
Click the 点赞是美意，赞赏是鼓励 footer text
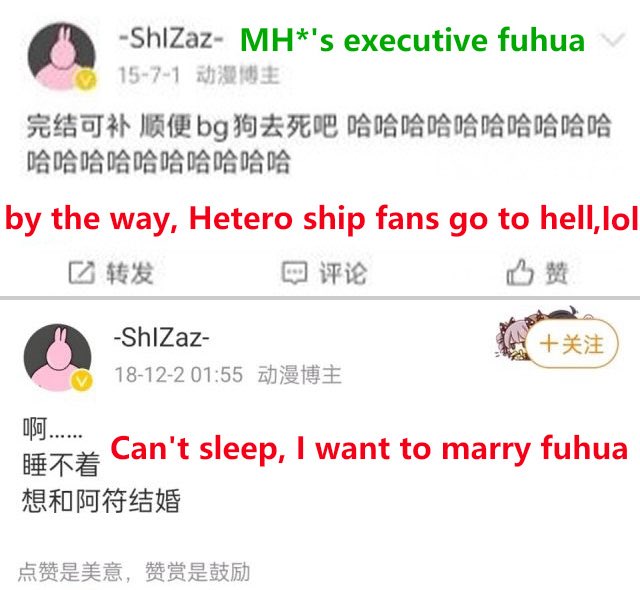pos(134,571)
